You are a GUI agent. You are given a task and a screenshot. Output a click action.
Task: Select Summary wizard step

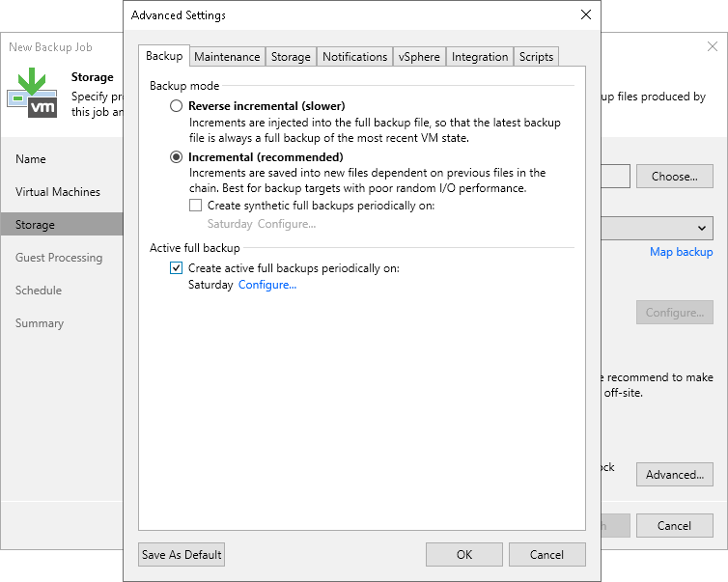pos(40,323)
